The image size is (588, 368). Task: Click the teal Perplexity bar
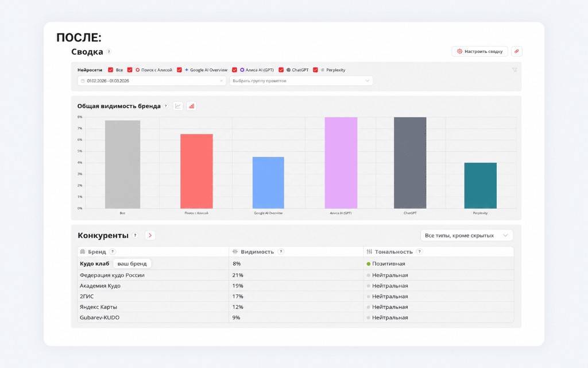481,186
